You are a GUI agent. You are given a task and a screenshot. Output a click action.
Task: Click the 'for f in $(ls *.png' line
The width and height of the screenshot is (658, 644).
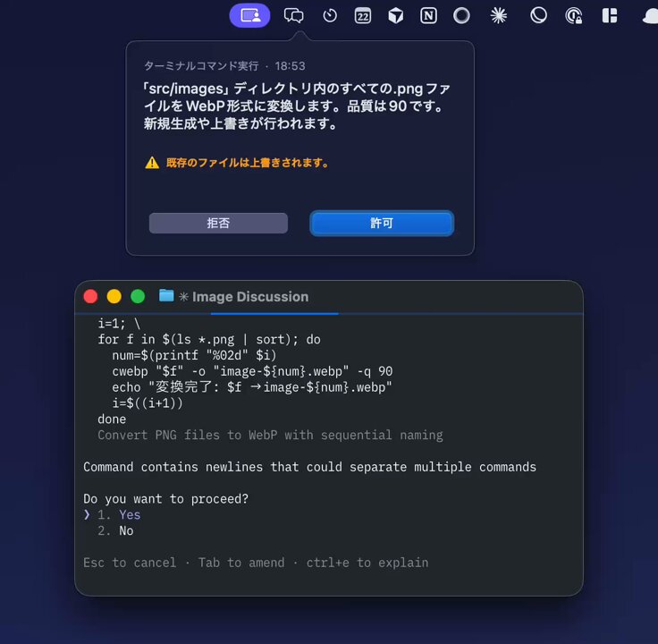pos(209,339)
